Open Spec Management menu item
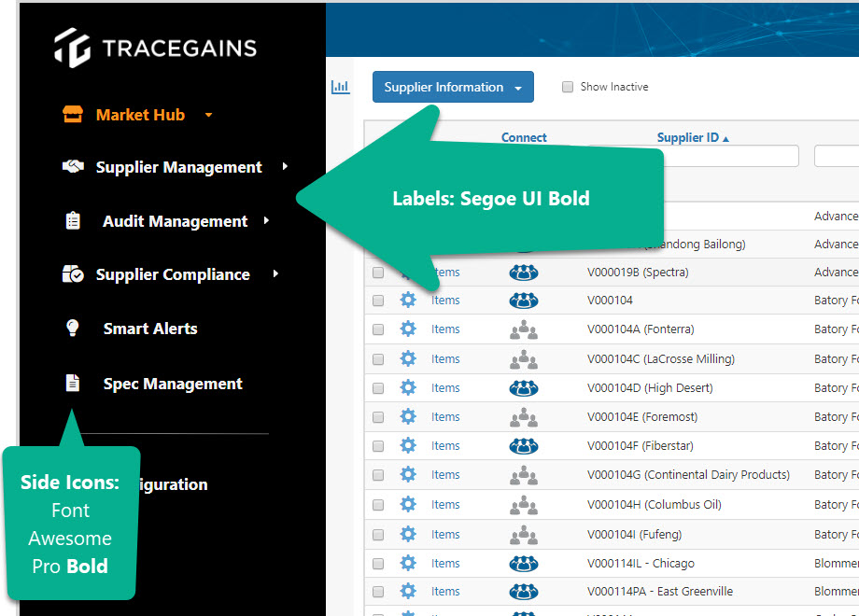 click(173, 384)
